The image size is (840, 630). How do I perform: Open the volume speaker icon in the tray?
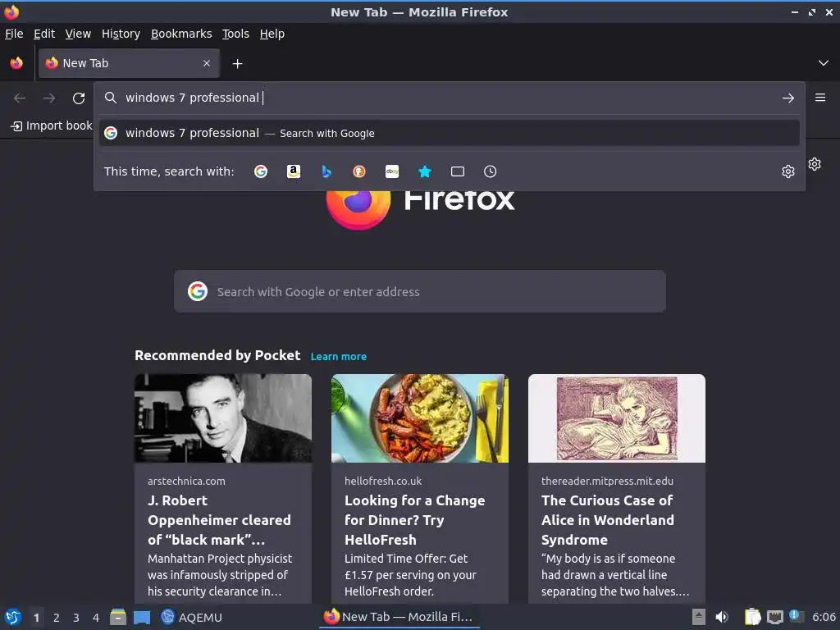[x=722, y=617]
